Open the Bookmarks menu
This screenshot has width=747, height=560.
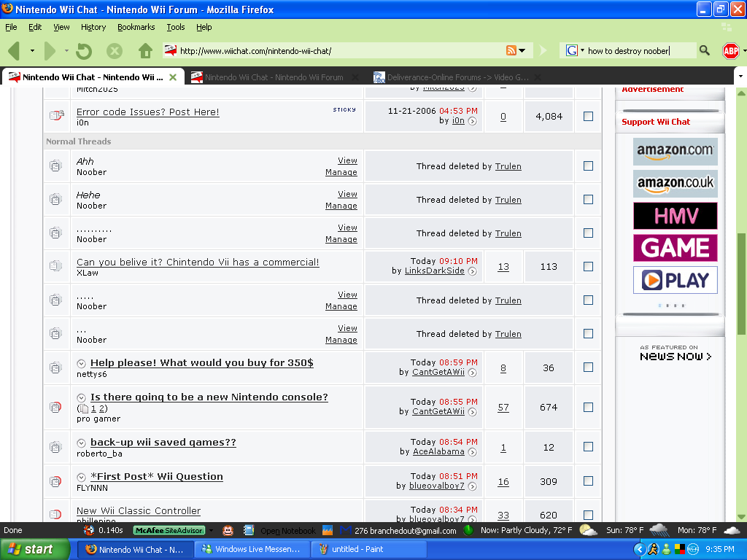pyautogui.click(x=136, y=27)
